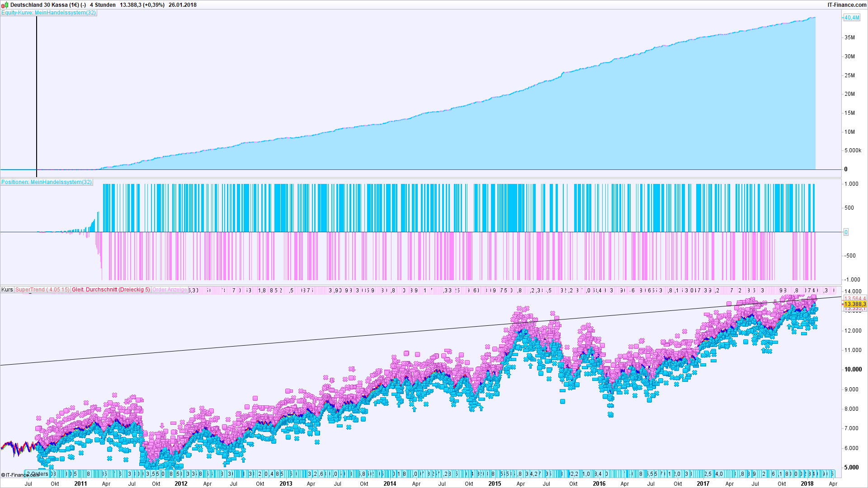Click the IT-Finance.com link at top right
This screenshot has height=488, width=868.
click(x=847, y=5)
